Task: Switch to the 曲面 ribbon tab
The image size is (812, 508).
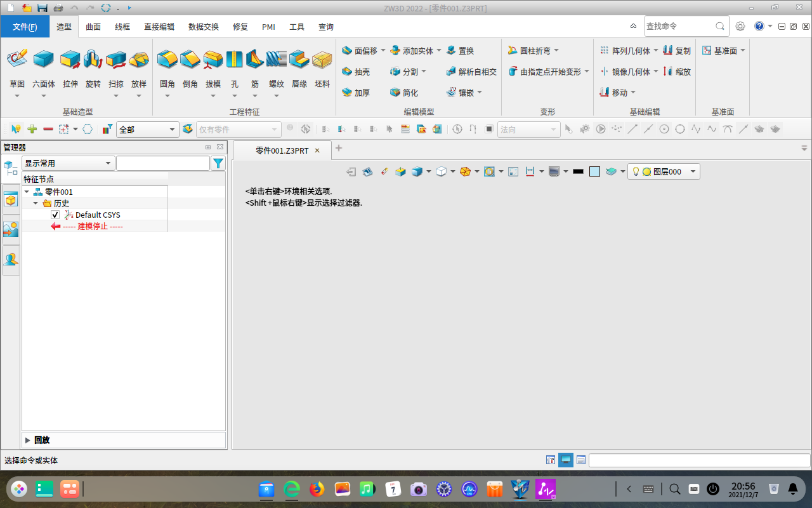Action: 93,27
